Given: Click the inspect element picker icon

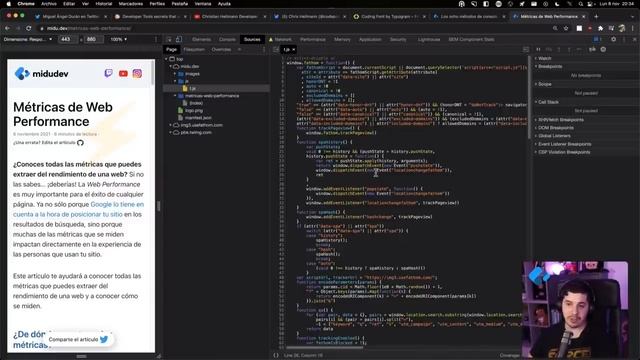Looking at the screenshot, I should tap(169, 40).
